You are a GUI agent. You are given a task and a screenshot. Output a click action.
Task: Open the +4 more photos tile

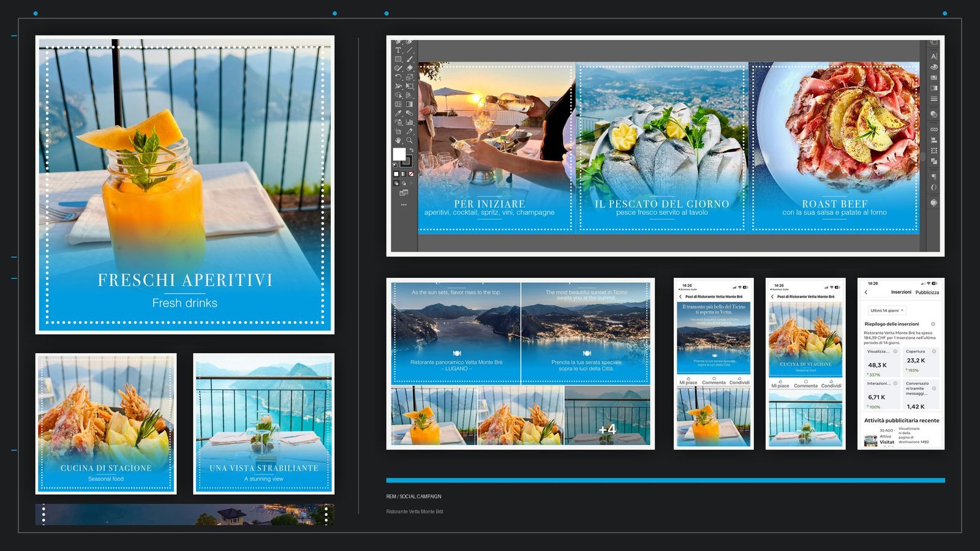pos(607,416)
